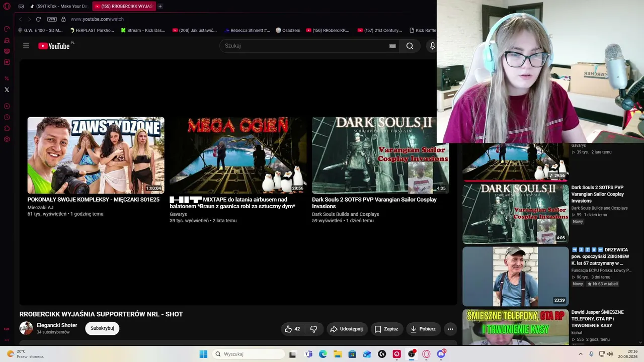Screen dimensions: 644x362
Task: Open Microsoft Edge from taskbar
Action: (323, 354)
